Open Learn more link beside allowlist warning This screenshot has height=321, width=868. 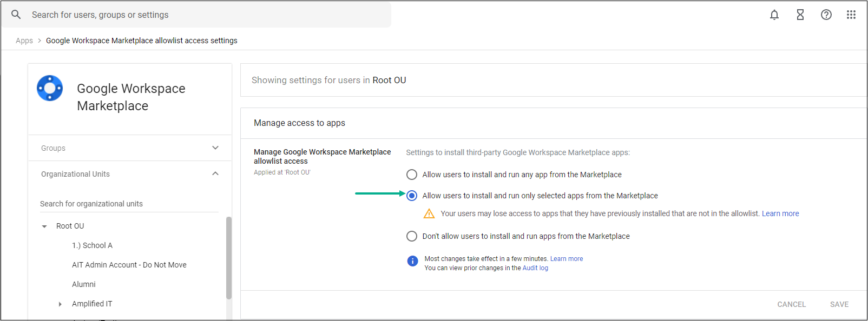(780, 213)
